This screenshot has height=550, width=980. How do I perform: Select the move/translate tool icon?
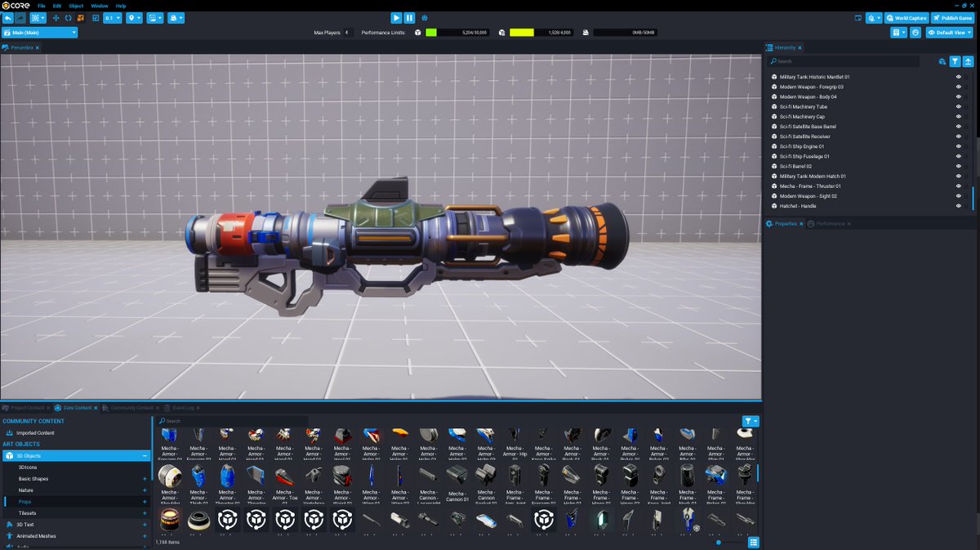click(56, 17)
